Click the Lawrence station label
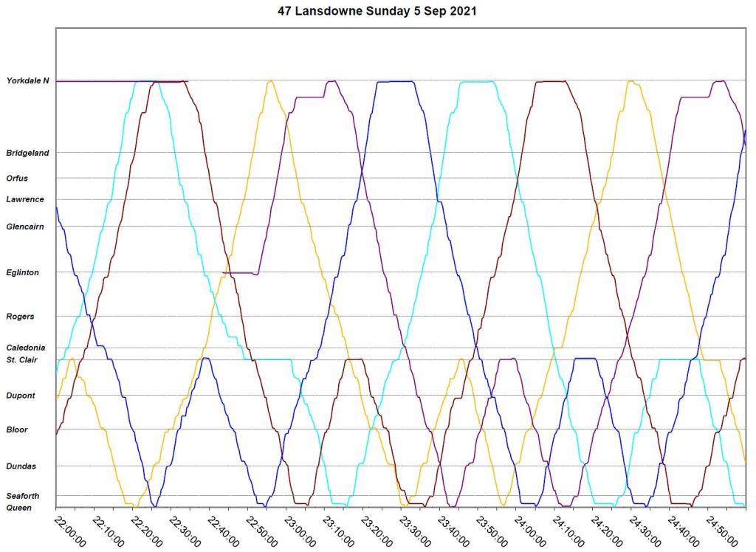 pos(25,199)
